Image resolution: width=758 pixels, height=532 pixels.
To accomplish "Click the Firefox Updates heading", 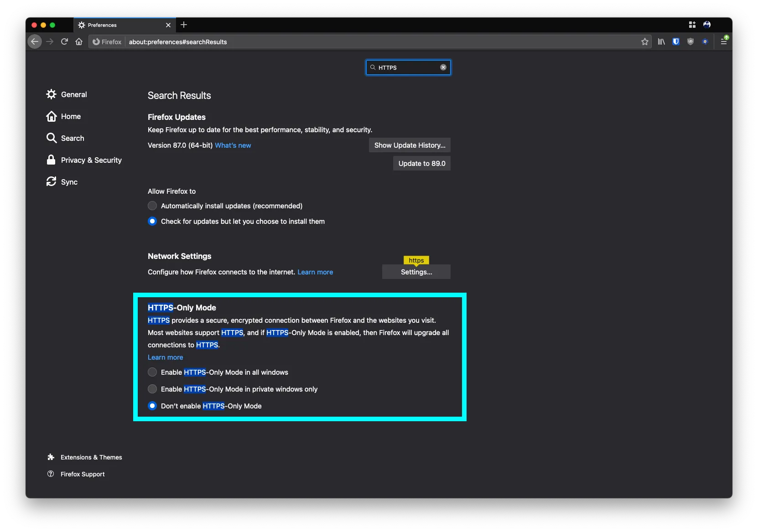I will pos(177,117).
